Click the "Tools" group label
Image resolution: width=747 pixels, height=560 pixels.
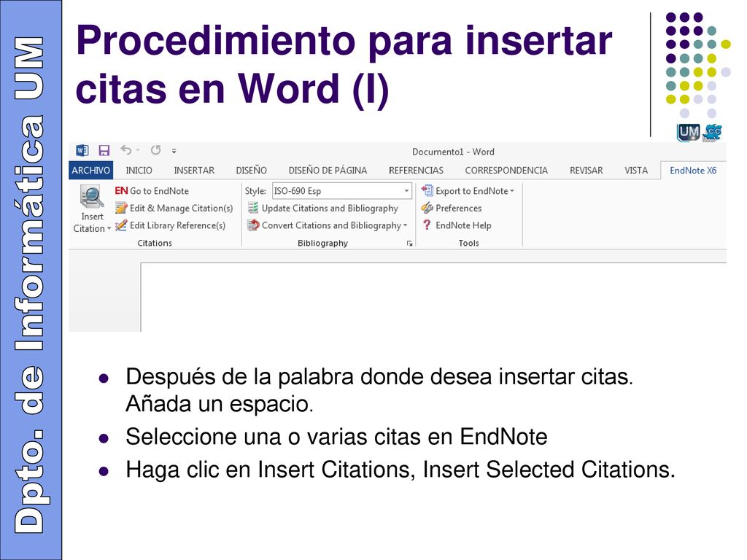469,243
